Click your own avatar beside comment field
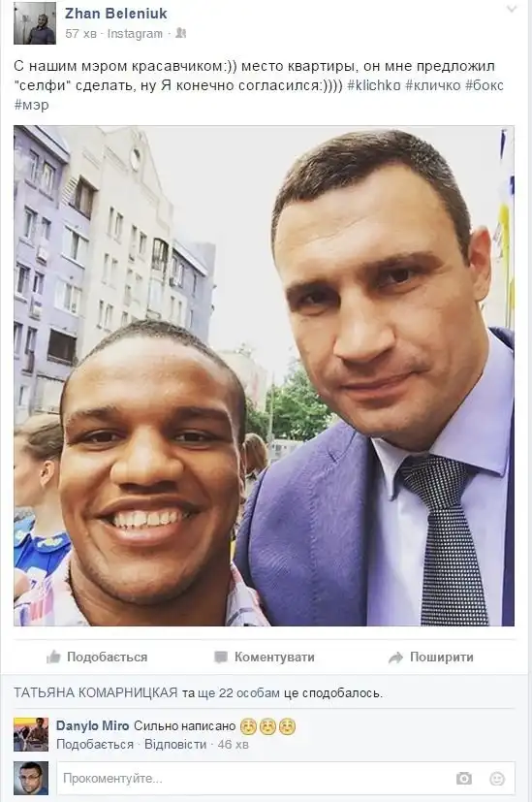Image resolution: width=532 pixels, height=802 pixels. click(31, 778)
